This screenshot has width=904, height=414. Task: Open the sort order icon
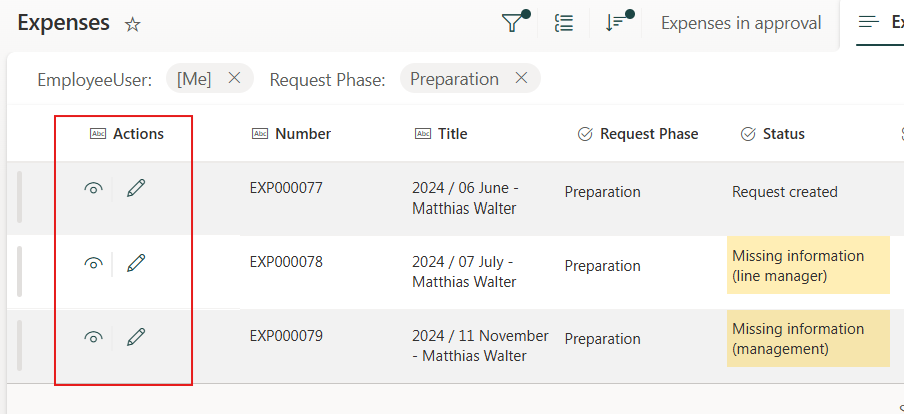pos(616,23)
